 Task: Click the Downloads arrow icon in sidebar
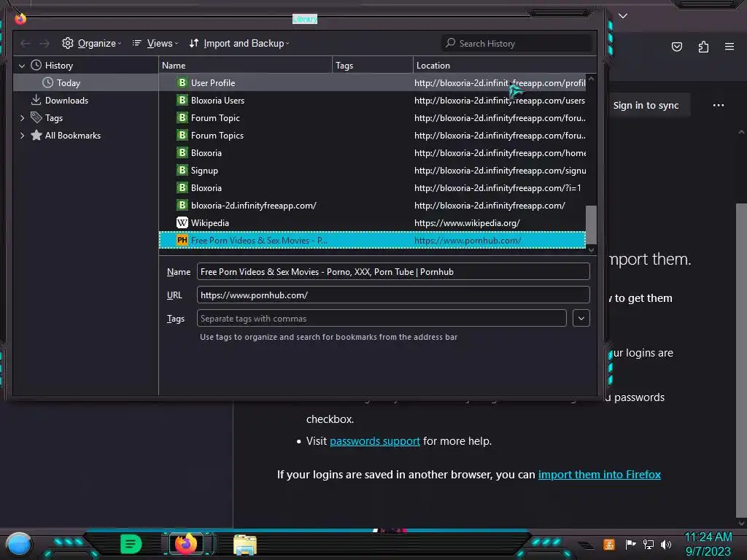click(36, 100)
